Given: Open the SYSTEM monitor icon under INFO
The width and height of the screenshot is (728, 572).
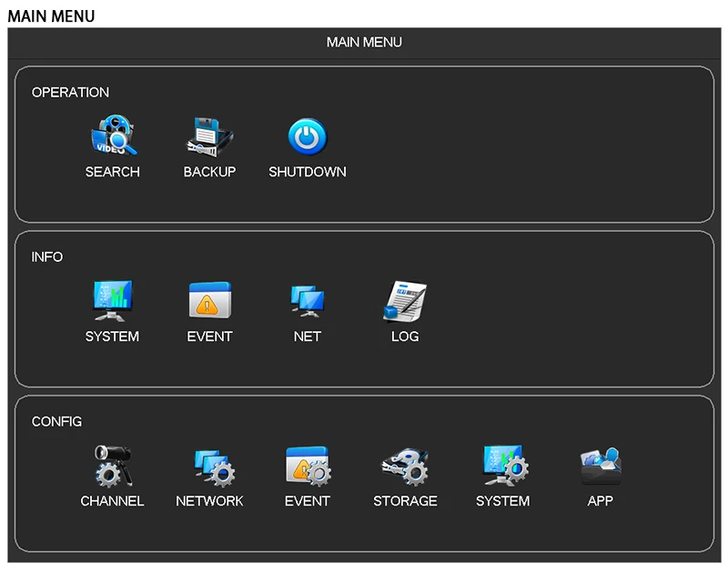Looking at the screenshot, I should (113, 300).
